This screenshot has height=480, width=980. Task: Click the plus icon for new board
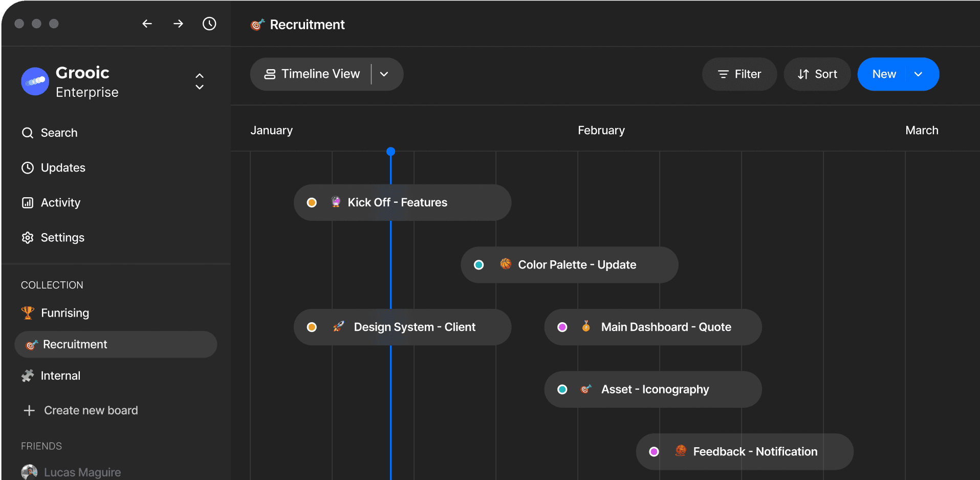[x=29, y=411]
